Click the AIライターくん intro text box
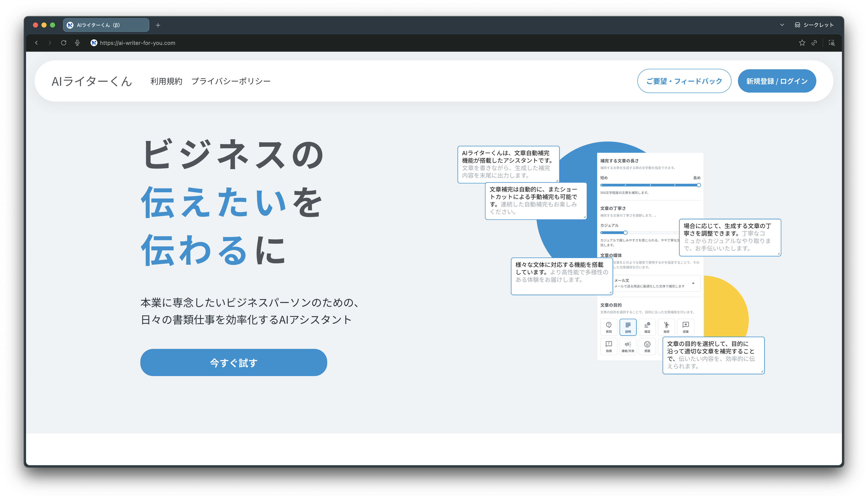The height and width of the screenshot is (499, 868). (508, 164)
